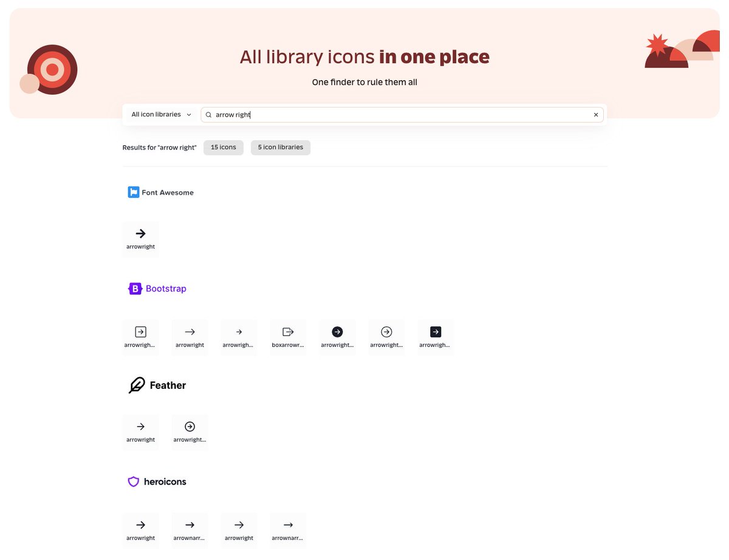Viewport: 729px width, 560px height.
Task: Click the 5 icon libraries badge
Action: click(x=281, y=148)
